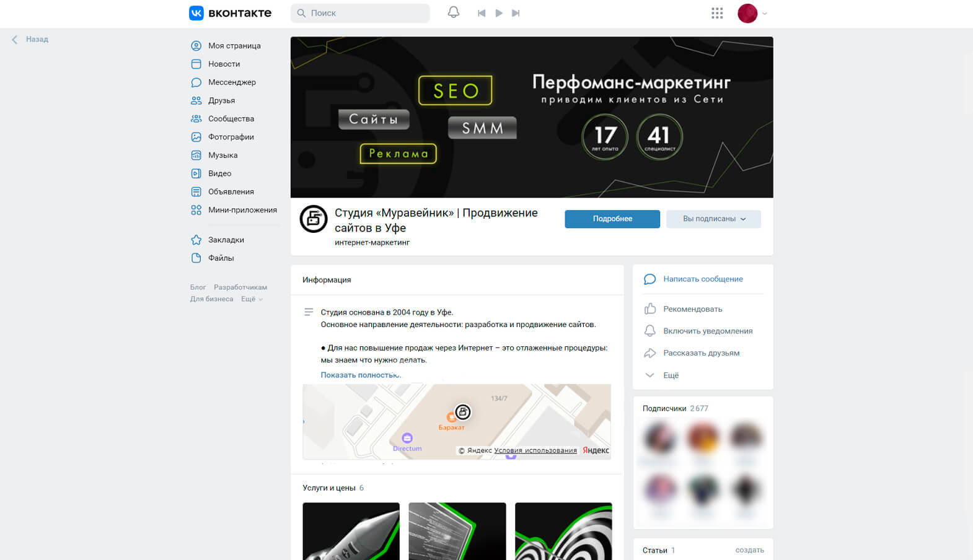Image resolution: width=973 pixels, height=560 pixels.
Task: Open the Статьи section header
Action: point(658,551)
